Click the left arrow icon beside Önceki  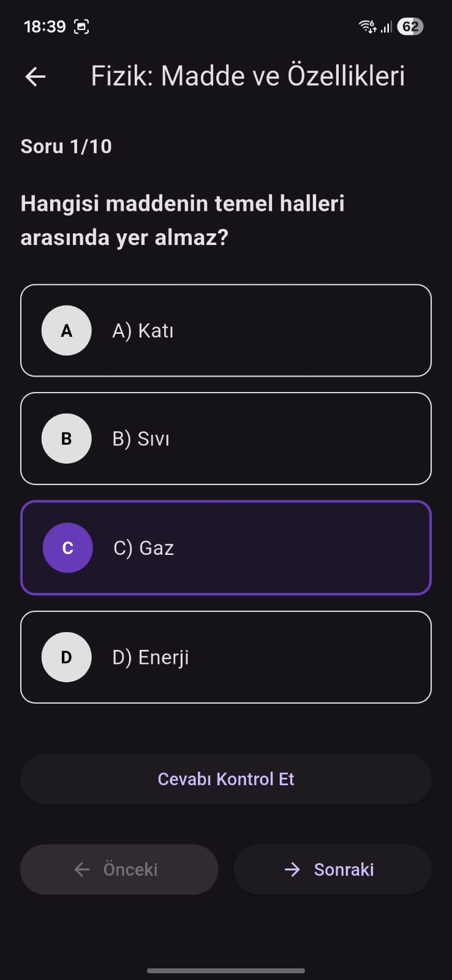click(x=82, y=869)
